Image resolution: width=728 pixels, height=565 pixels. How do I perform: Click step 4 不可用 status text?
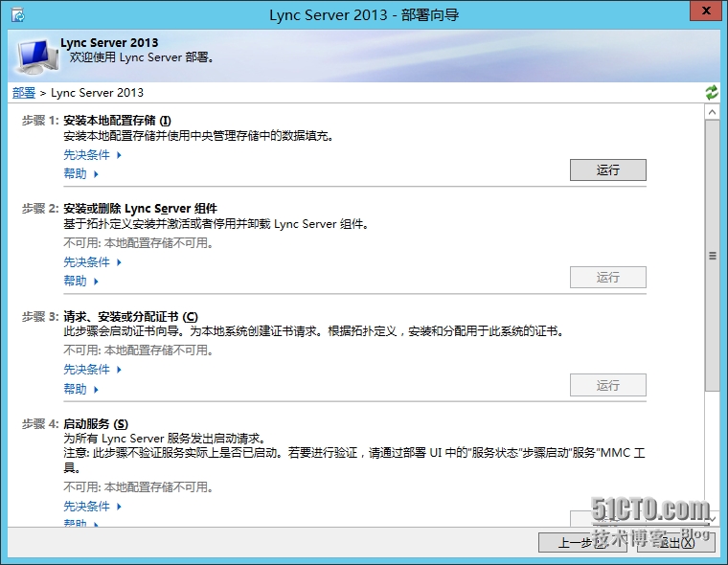(138, 487)
